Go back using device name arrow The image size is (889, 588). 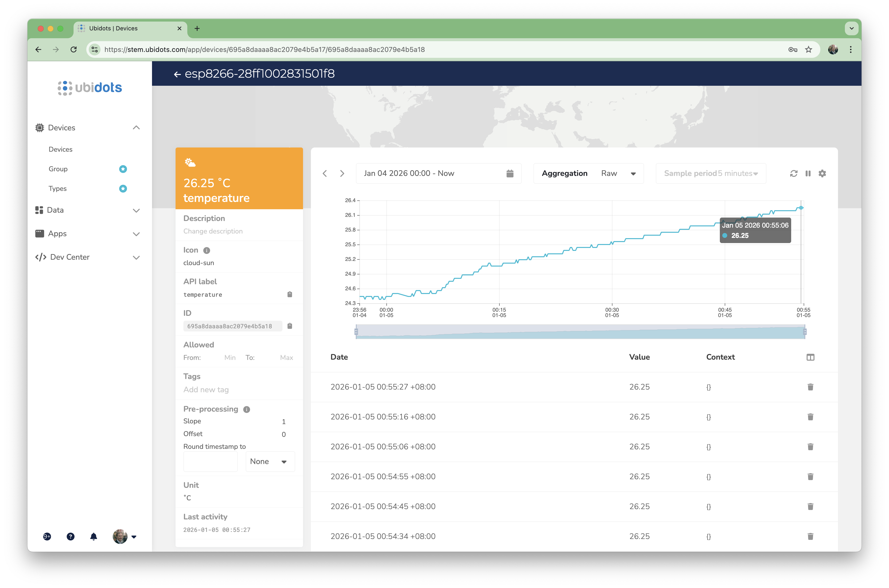pyautogui.click(x=177, y=74)
